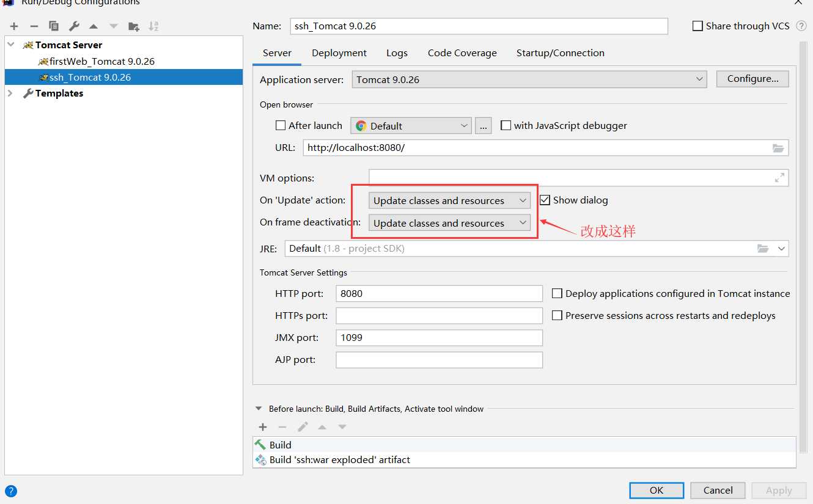Screen dimensions: 813x504
Task: Switch to the Server tab
Action: 277,53
